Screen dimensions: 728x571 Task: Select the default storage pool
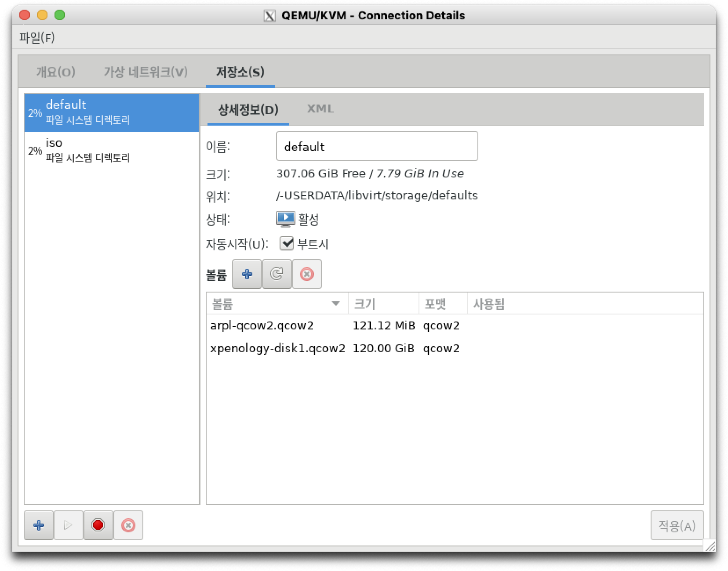(112, 112)
